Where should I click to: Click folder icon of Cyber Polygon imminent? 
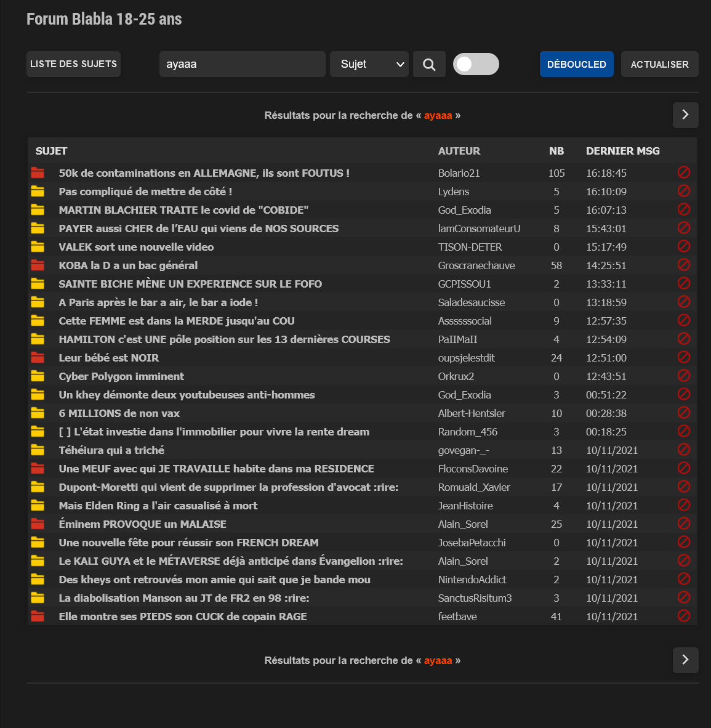(38, 376)
